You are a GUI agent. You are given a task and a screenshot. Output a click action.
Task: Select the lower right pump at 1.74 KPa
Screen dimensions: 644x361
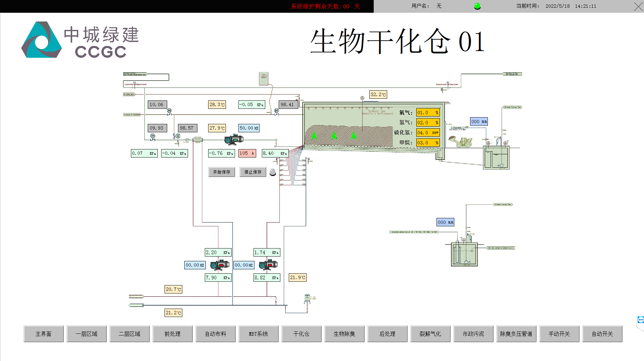point(268,265)
